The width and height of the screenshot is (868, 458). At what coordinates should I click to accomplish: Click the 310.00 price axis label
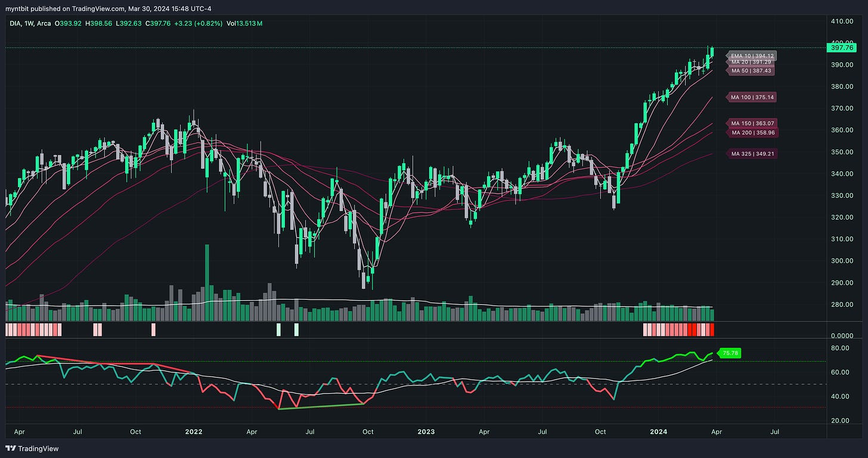pyautogui.click(x=842, y=239)
